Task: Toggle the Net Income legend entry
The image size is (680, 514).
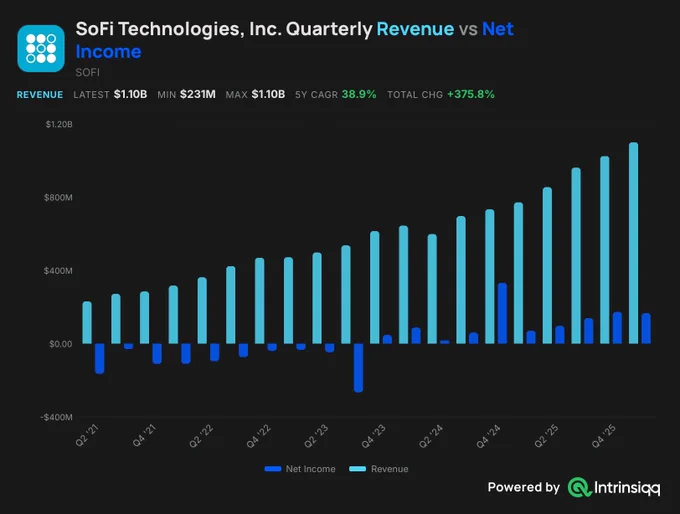Action: [x=300, y=469]
